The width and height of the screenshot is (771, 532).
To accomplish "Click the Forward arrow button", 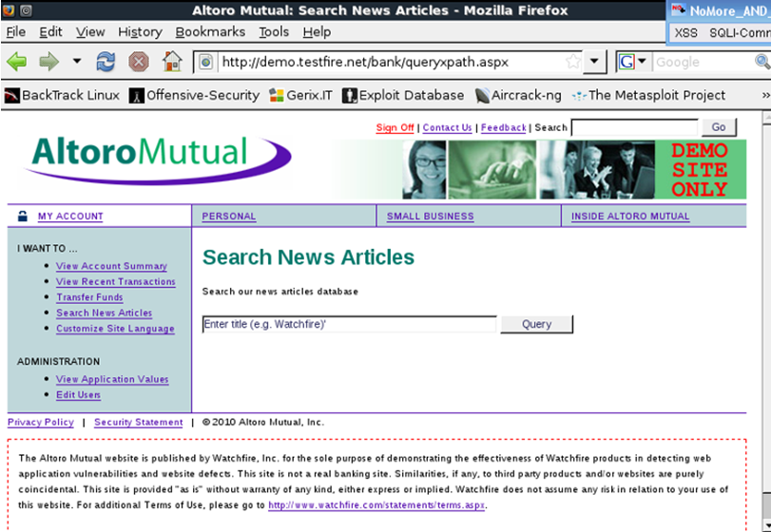I will coord(49,62).
